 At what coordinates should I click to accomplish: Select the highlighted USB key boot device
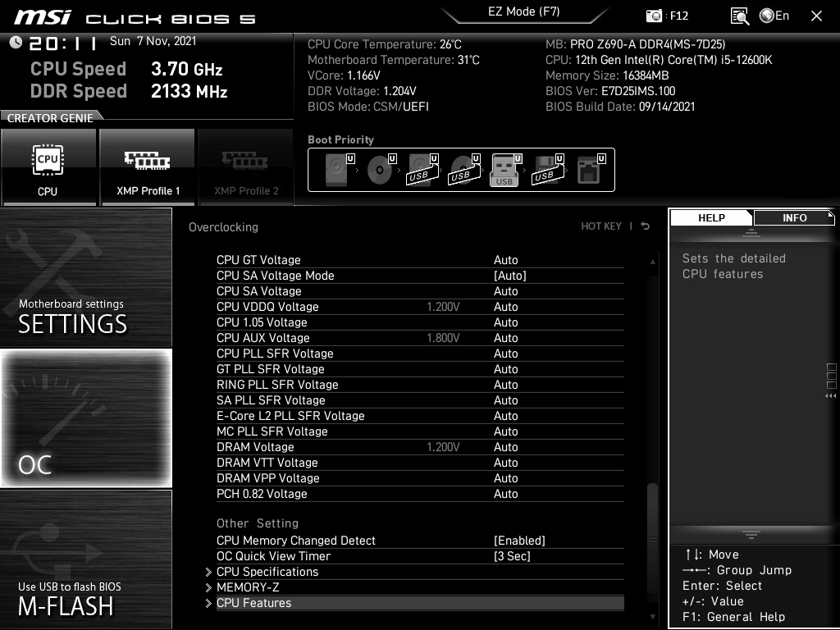pos(505,170)
